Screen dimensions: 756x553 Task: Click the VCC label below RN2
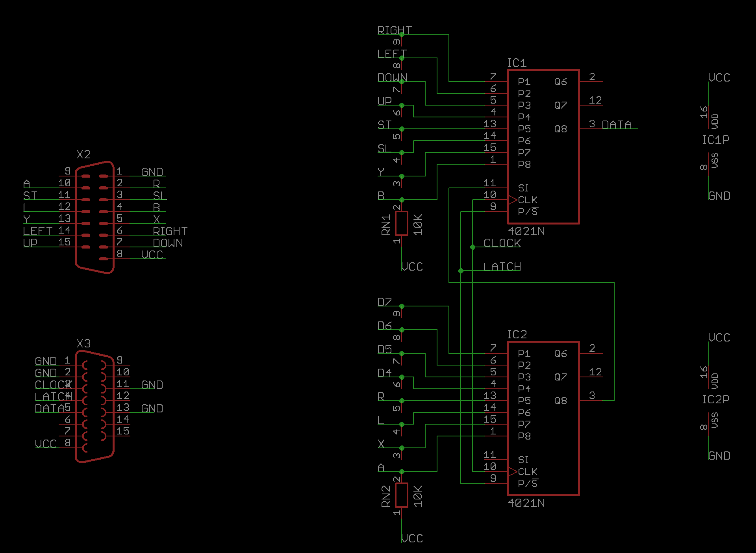point(412,538)
